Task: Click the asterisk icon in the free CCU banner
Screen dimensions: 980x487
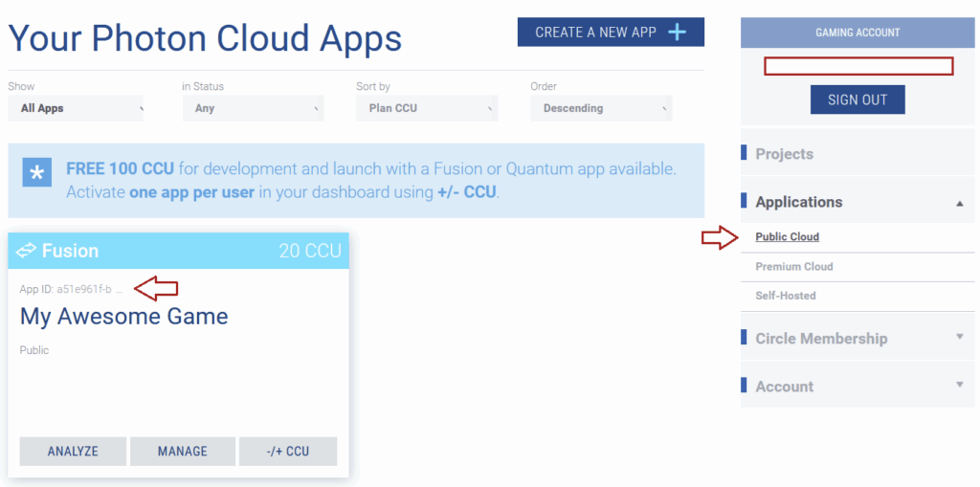Action: click(37, 172)
